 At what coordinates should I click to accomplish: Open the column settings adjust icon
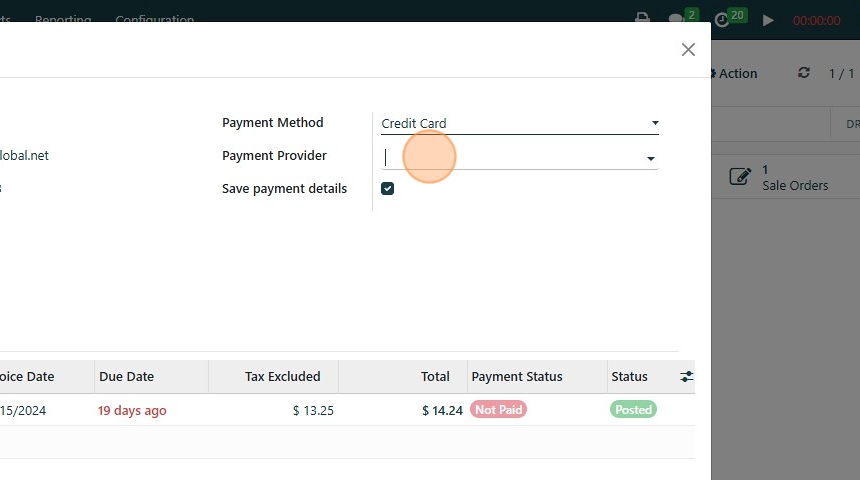pyautogui.click(x=687, y=376)
